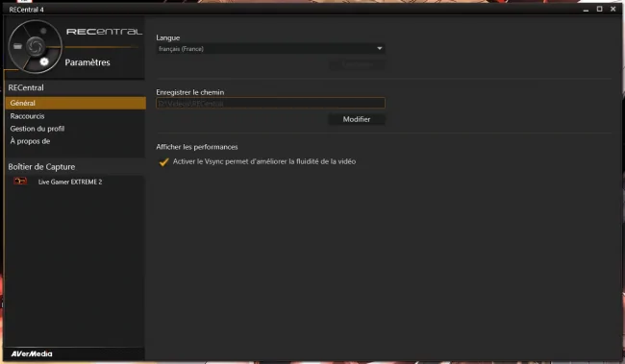
Task: Click the greyed-out button under Langue
Action: click(x=357, y=64)
